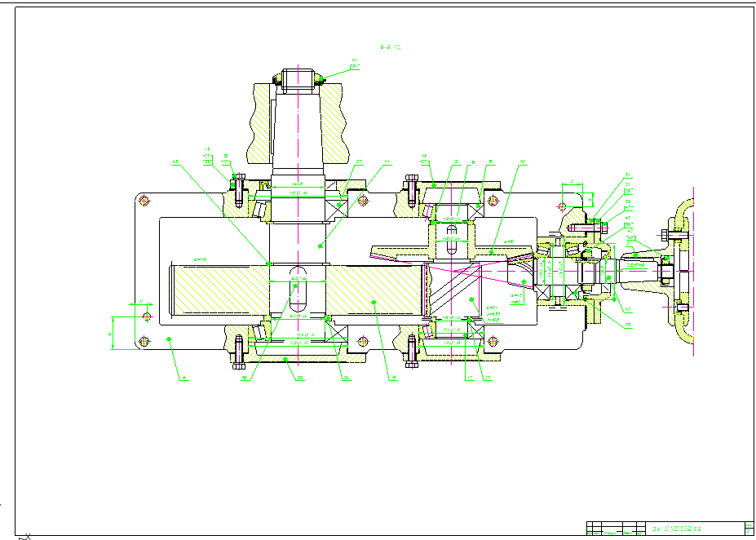The width and height of the screenshot is (756, 540).
Task: Click the sheet number cell in title block
Action: [747, 529]
